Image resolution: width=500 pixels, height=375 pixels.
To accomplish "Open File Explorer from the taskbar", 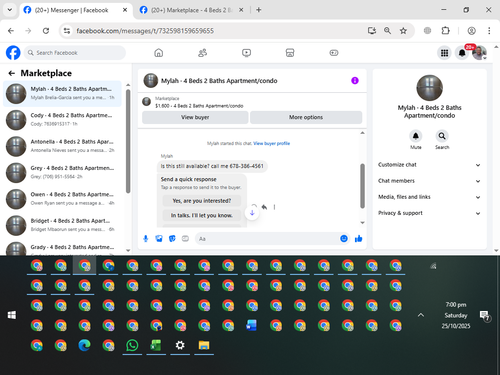I will coord(204,345).
